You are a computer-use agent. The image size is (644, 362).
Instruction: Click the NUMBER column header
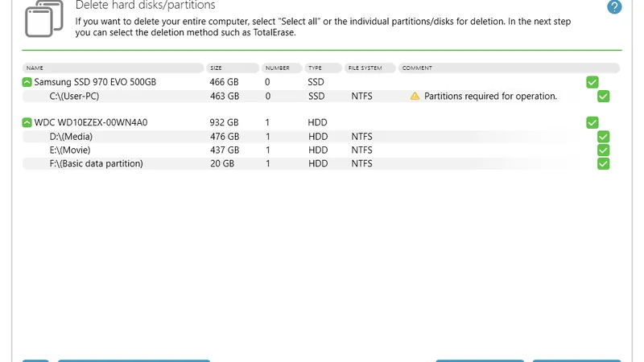276,68
